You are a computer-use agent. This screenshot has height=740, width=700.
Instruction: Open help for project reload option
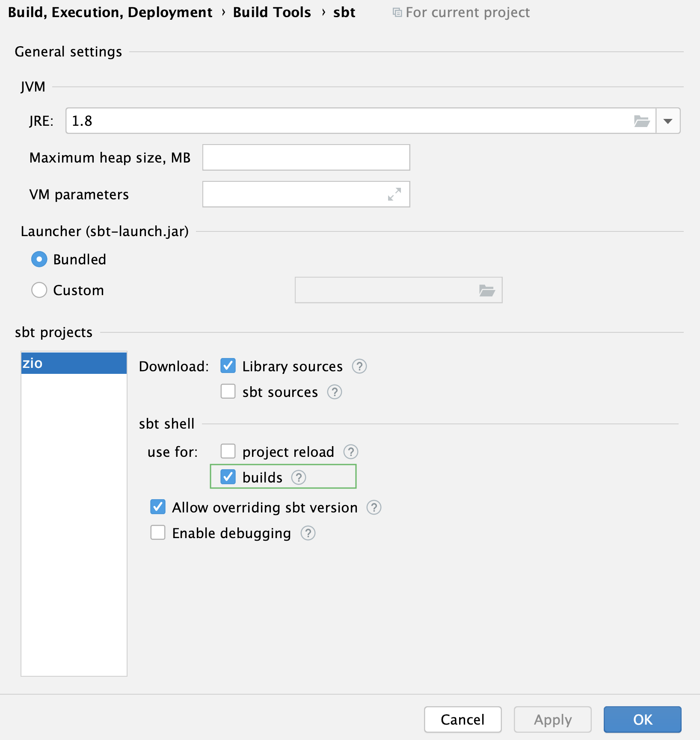click(x=351, y=452)
